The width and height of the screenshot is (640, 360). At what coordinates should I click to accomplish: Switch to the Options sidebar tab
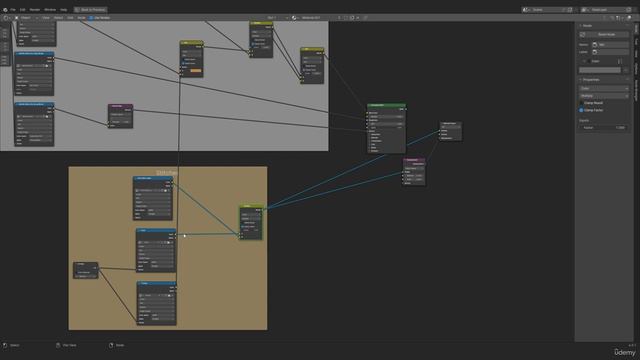pos(636,68)
